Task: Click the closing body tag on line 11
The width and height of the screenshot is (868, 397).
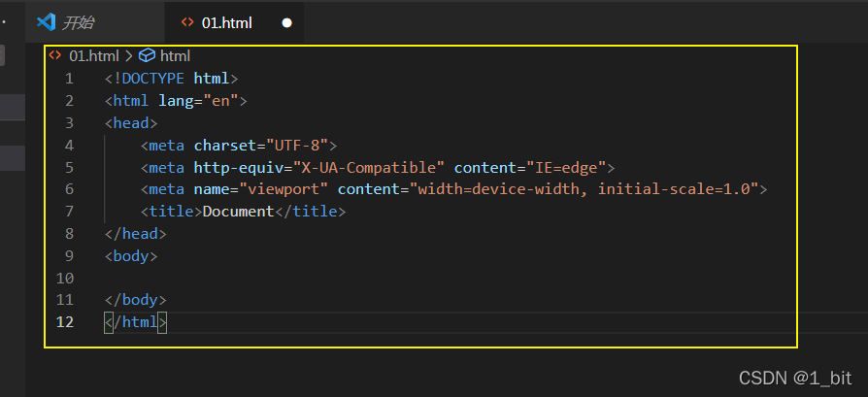Action: pyautogui.click(x=136, y=300)
